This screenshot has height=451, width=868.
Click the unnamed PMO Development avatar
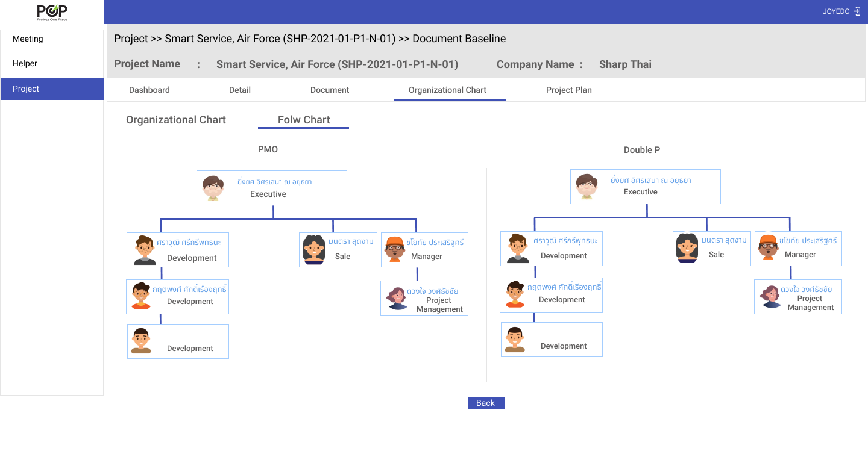(141, 341)
